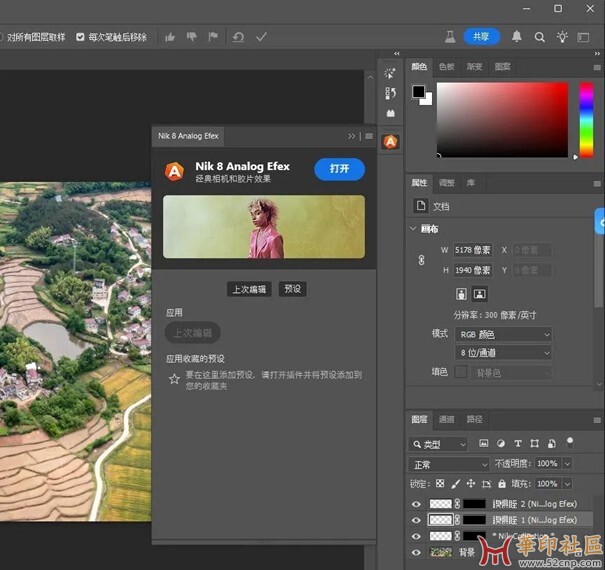Open notifications bell icon
This screenshot has height=570, width=605.
click(517, 37)
